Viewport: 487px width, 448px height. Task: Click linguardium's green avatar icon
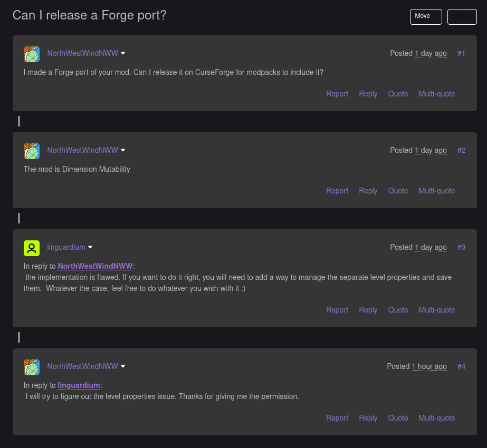point(32,248)
